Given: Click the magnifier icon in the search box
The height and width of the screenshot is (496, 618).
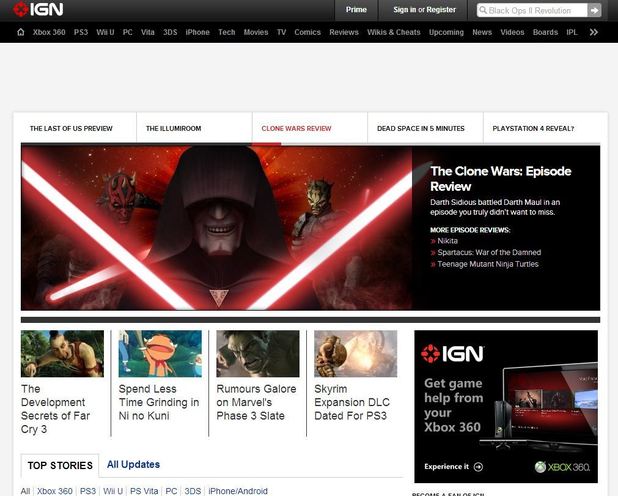Looking at the screenshot, I should coord(483,10).
